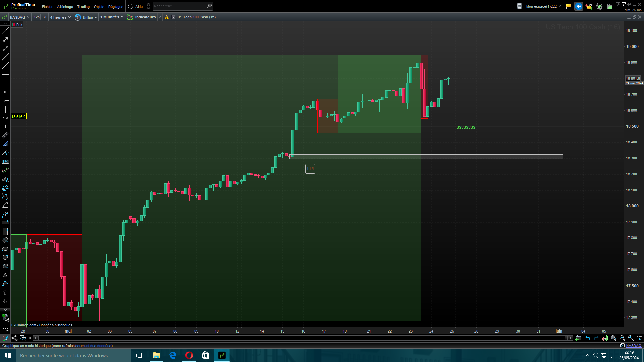Open the Trading menu
The width and height of the screenshot is (644, 362).
pyautogui.click(x=83, y=7)
